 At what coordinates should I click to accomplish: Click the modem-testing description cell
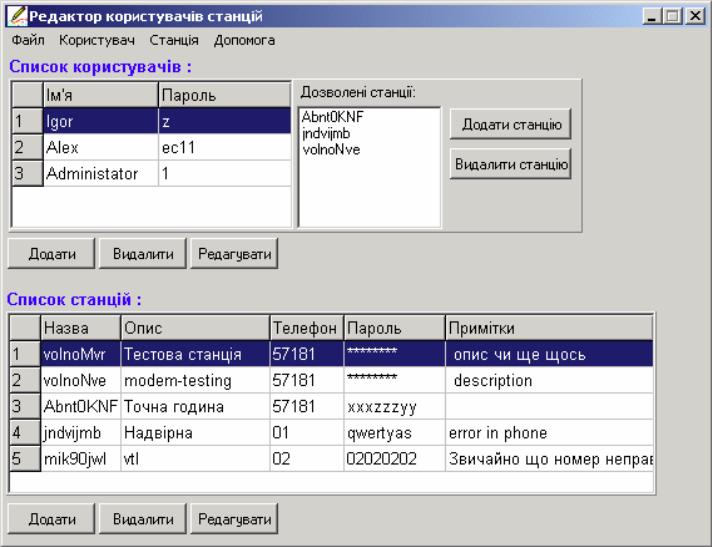pyautogui.click(x=195, y=380)
